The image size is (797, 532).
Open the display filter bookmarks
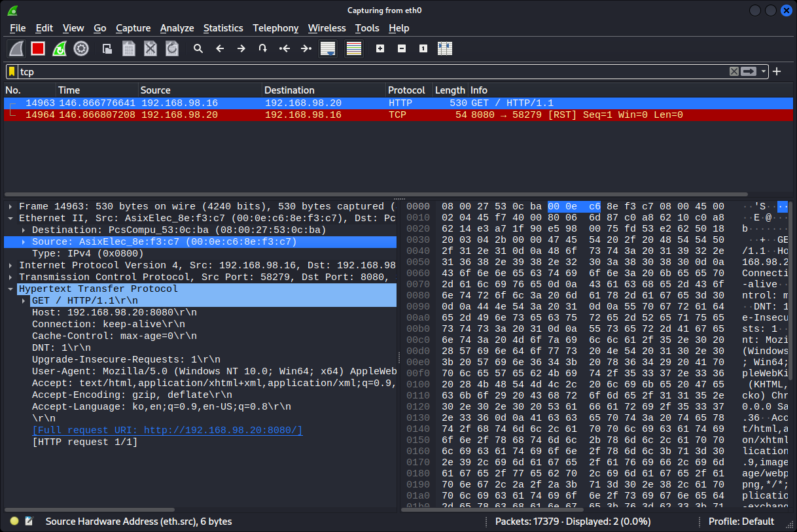point(11,71)
